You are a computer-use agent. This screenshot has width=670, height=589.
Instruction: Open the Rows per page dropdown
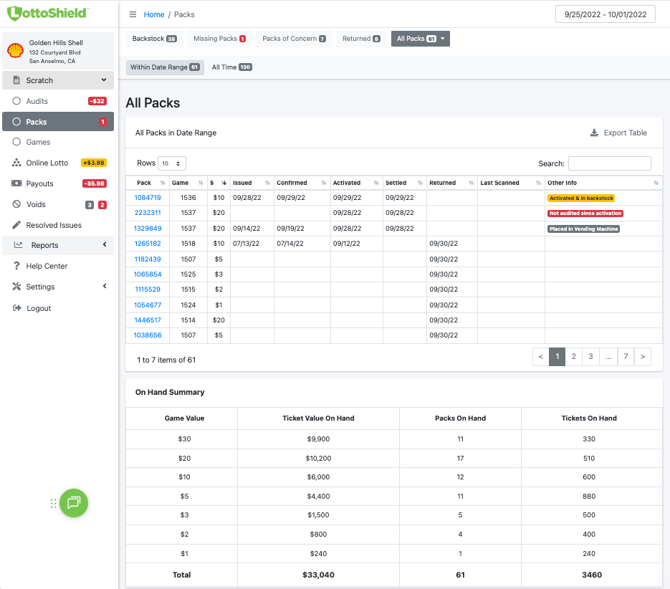click(x=172, y=163)
